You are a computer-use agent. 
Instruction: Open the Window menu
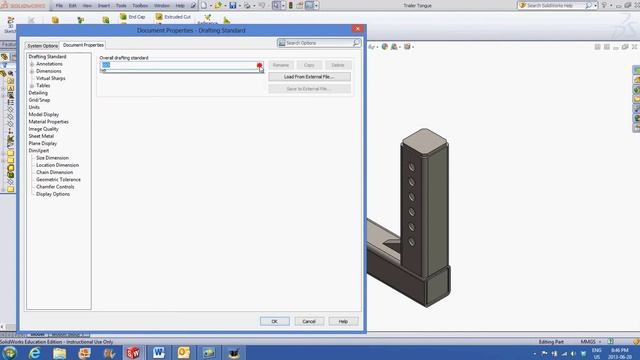click(x=162, y=6)
